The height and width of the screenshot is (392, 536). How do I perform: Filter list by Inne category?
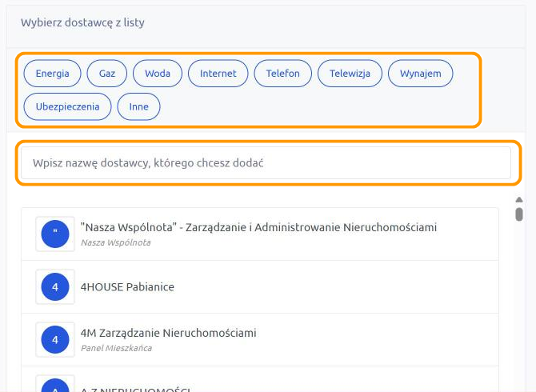coord(138,106)
